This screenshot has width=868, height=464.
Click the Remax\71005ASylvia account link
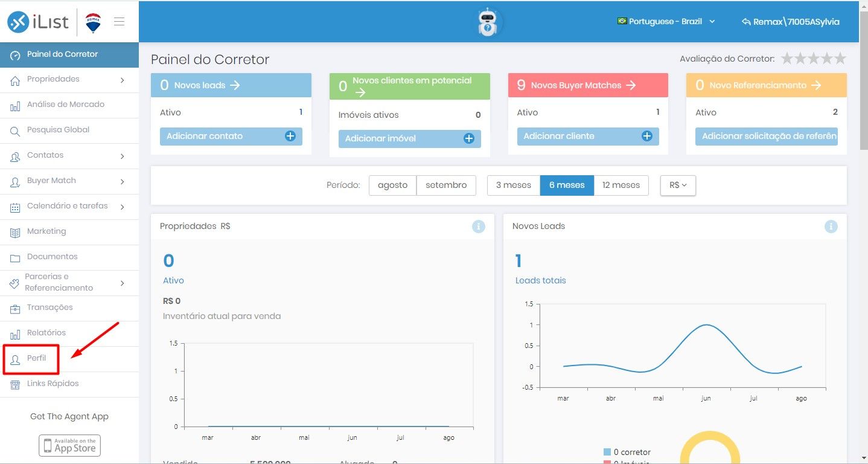click(x=790, y=22)
